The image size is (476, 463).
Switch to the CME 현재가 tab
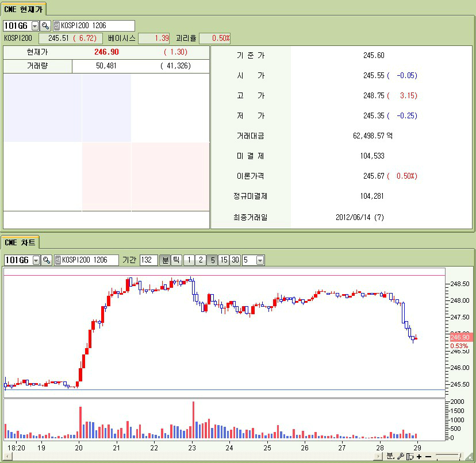click(x=24, y=9)
